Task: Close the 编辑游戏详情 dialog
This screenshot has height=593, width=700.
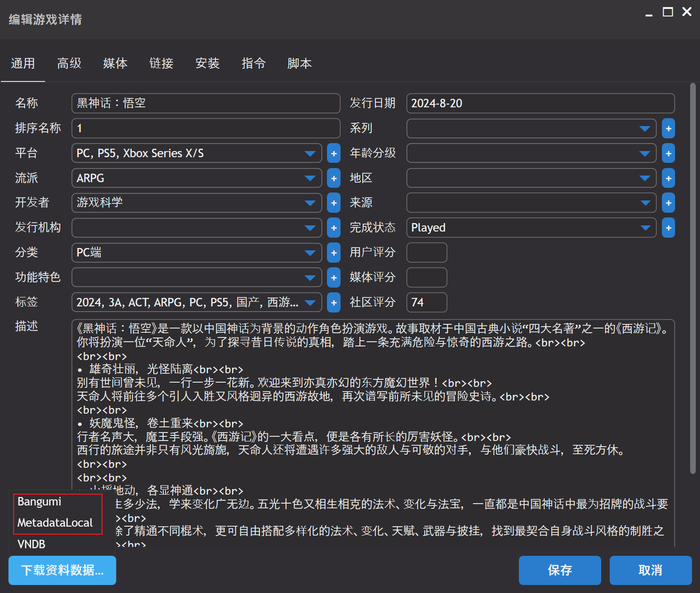Action: point(687,12)
